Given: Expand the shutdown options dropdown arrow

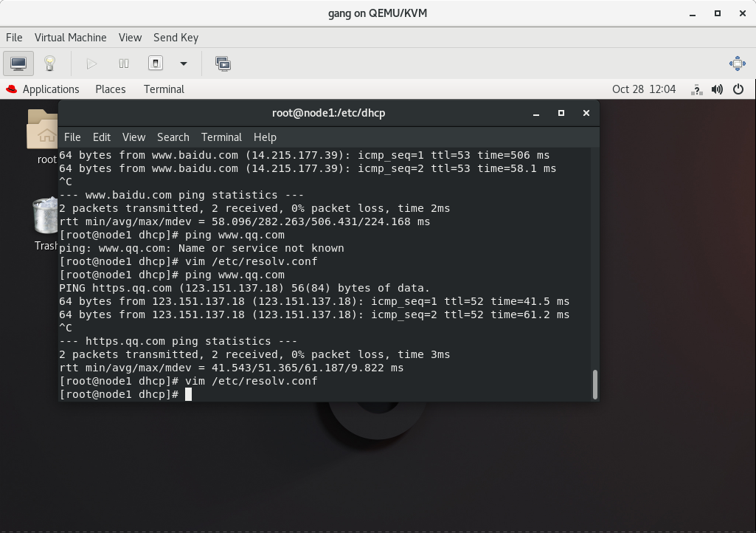Looking at the screenshot, I should 183,63.
